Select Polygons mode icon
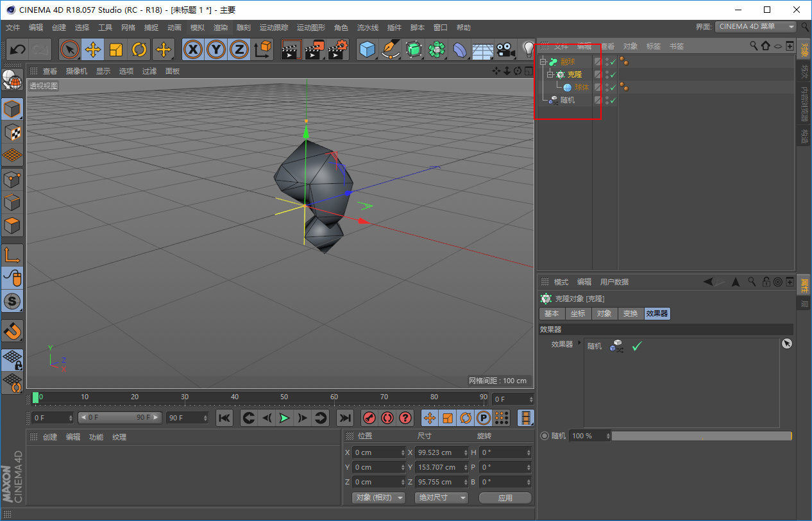This screenshot has height=521, width=812. tap(12, 226)
